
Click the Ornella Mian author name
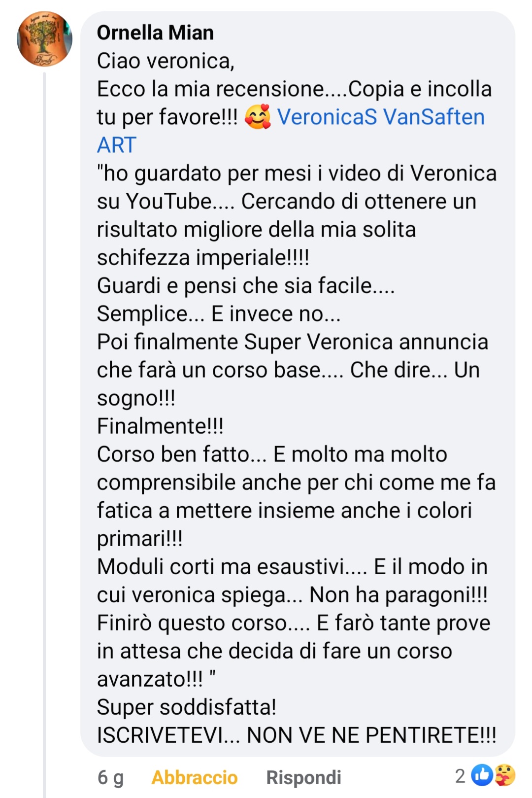coord(155,33)
